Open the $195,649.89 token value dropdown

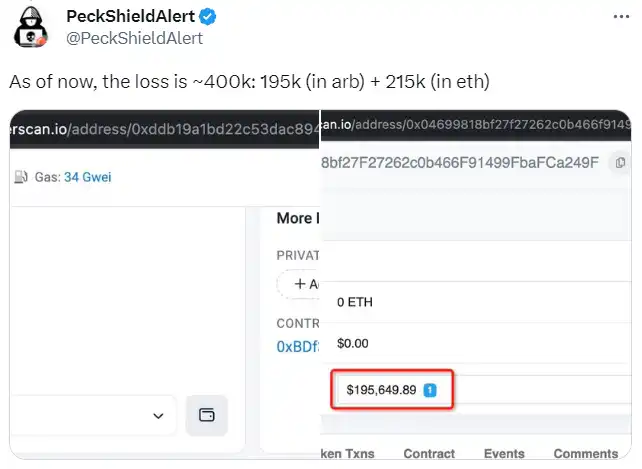pos(394,389)
